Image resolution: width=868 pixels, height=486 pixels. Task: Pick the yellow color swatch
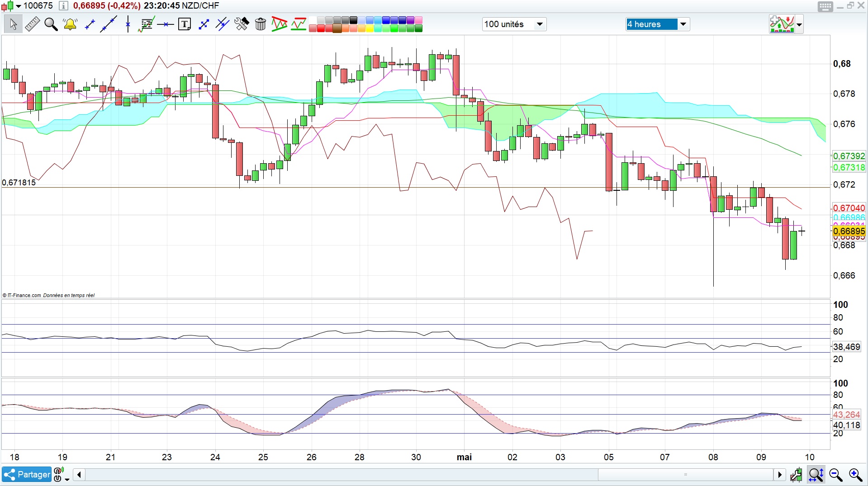(x=370, y=28)
